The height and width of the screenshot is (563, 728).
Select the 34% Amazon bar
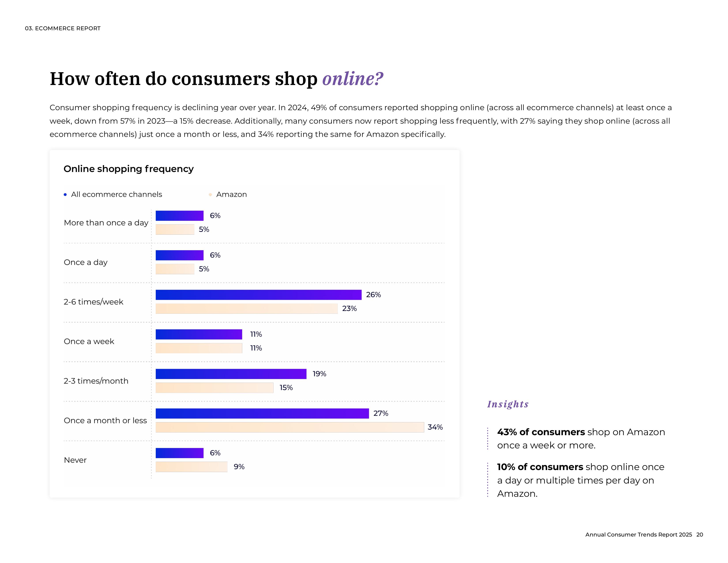coord(290,427)
